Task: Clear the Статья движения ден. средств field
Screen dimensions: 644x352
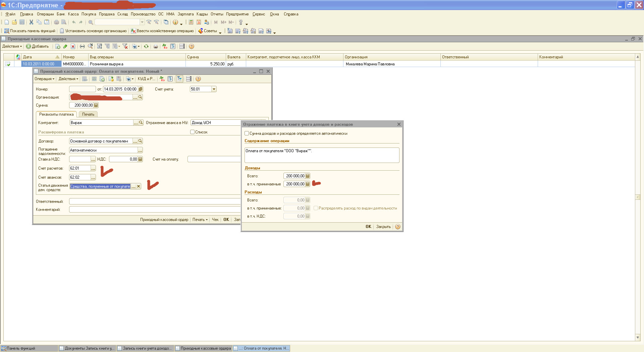Action: 139,186
